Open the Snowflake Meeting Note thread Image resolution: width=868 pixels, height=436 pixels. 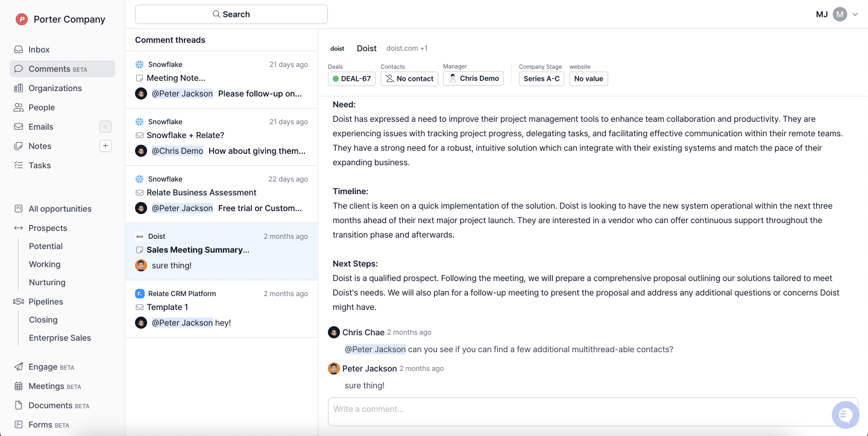221,80
